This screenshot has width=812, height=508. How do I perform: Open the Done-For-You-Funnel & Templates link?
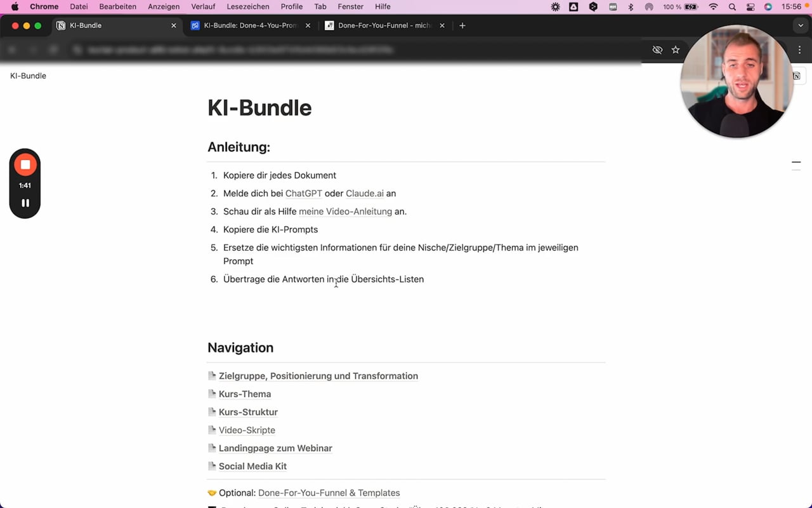[x=329, y=493]
